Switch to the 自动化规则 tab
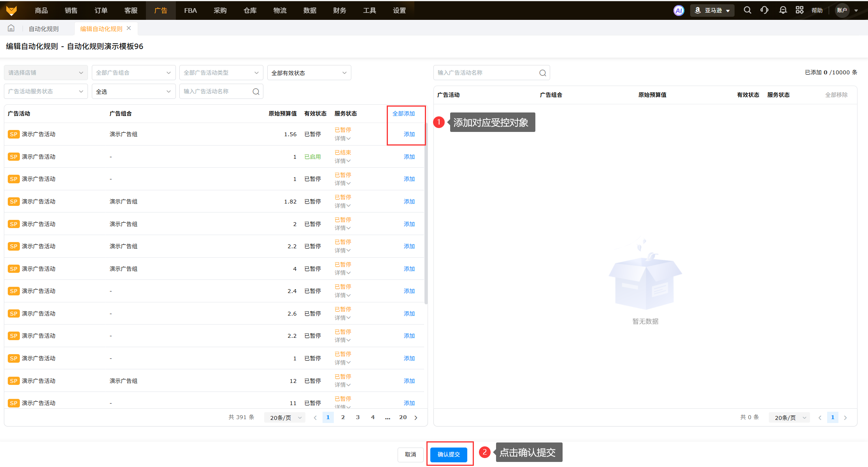Screen dimensions: 868x467 [x=44, y=29]
